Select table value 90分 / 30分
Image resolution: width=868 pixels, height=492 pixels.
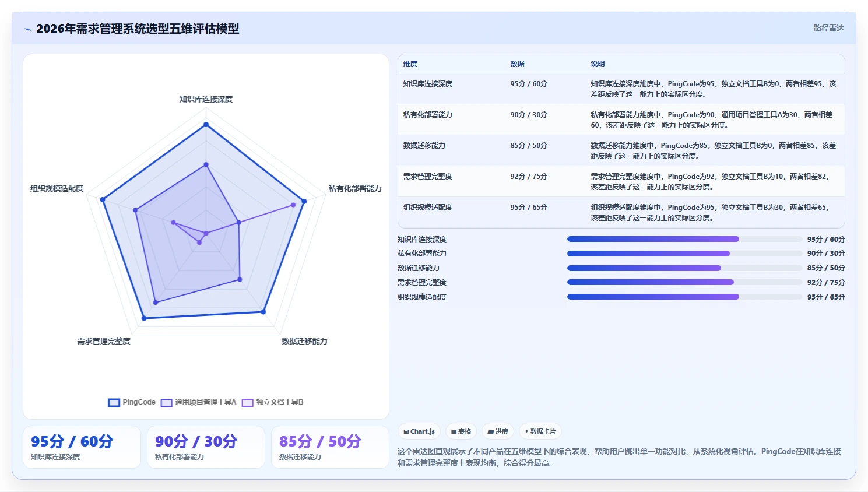529,115
